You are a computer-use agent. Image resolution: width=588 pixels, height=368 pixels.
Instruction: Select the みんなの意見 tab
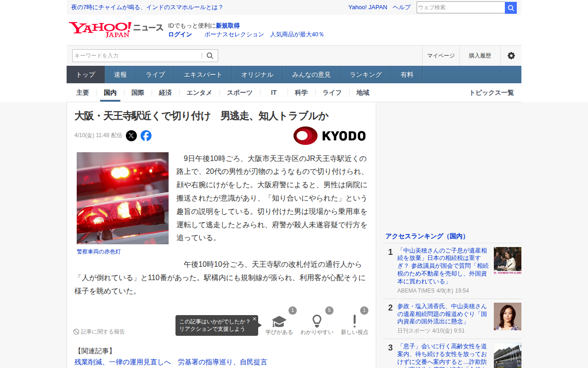(x=311, y=75)
